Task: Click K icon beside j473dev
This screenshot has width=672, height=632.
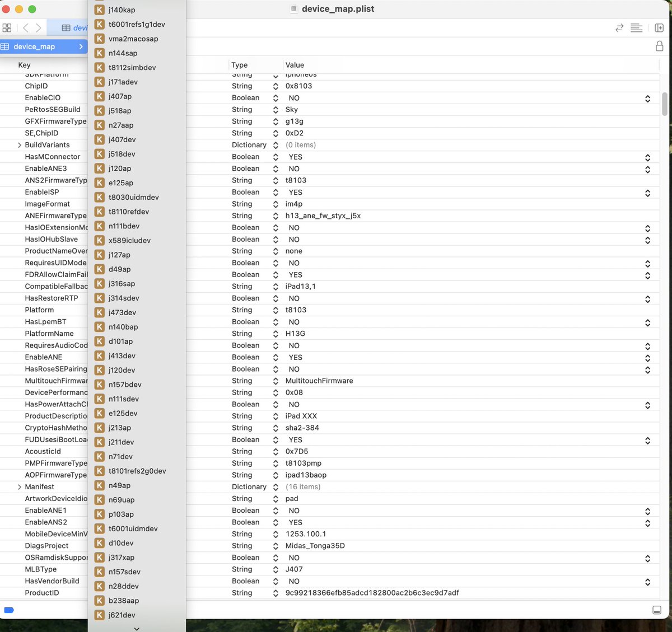Action: click(x=99, y=312)
